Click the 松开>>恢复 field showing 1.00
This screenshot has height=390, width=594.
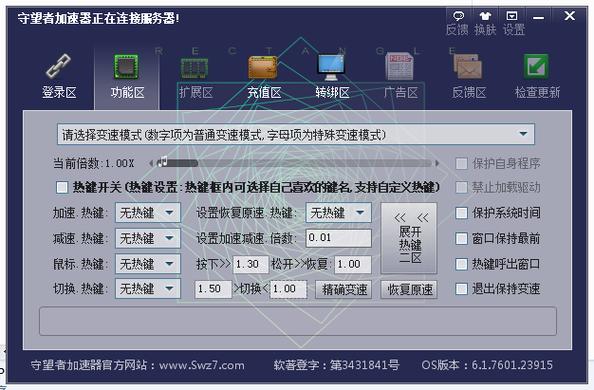click(353, 264)
